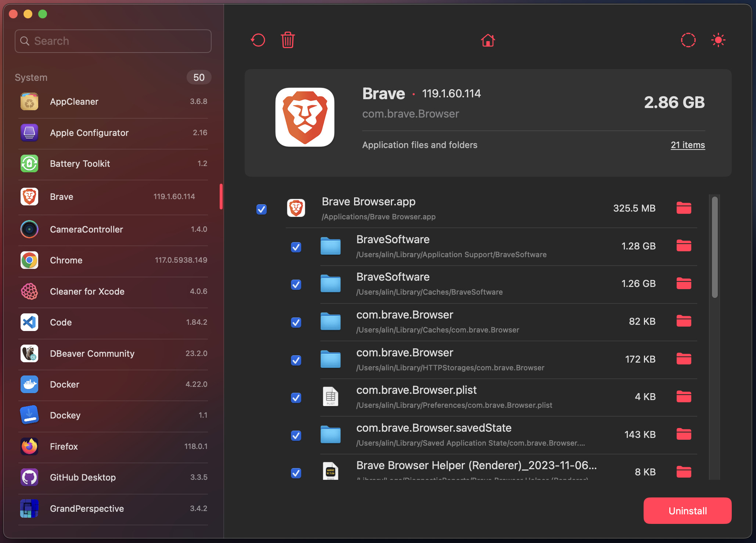Select Docker version 4.22.0 text

196,384
